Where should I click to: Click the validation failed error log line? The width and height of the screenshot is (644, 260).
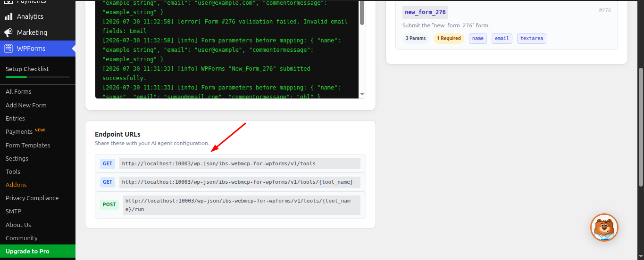click(x=225, y=26)
